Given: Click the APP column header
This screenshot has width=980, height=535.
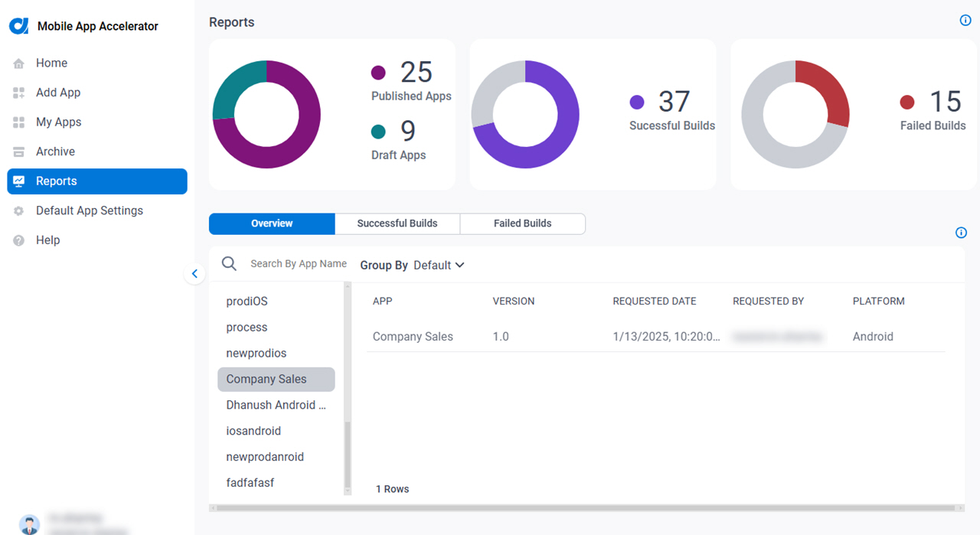Looking at the screenshot, I should pyautogui.click(x=382, y=302).
